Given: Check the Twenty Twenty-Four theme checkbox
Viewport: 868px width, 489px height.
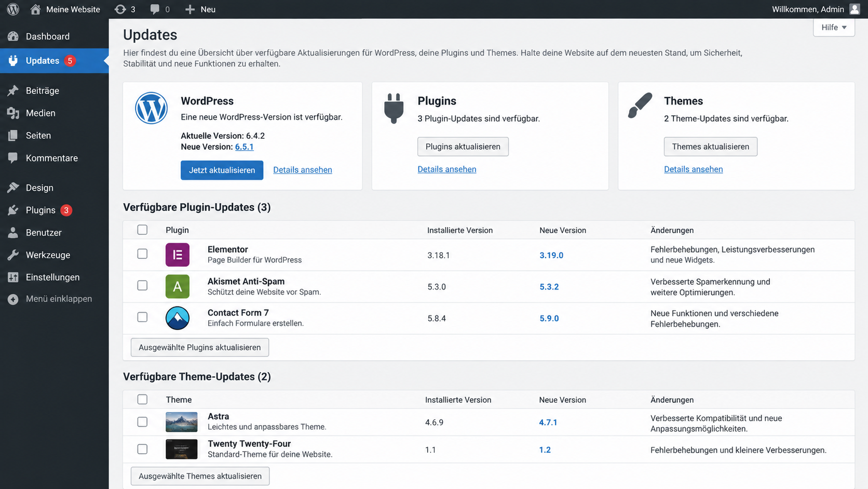Looking at the screenshot, I should click(x=142, y=449).
